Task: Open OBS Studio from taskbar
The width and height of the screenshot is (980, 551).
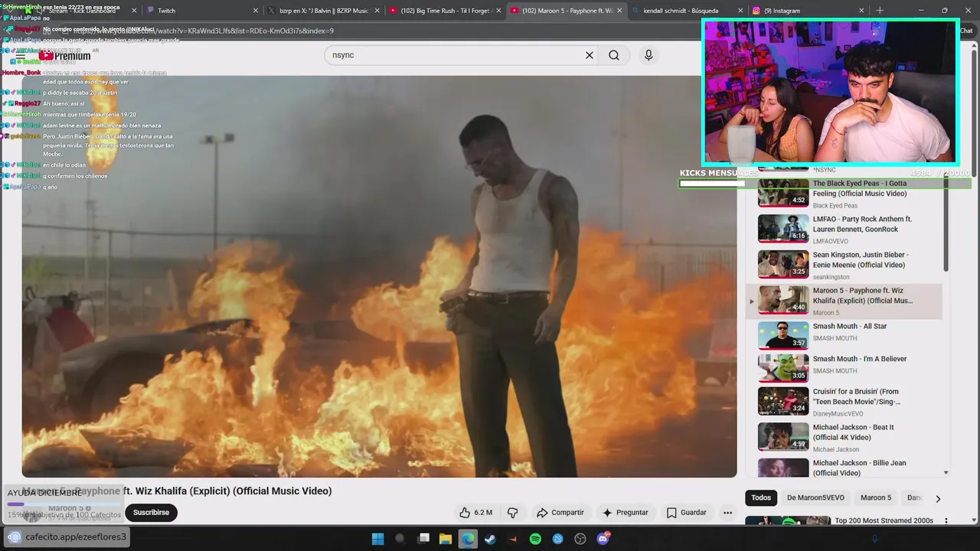Action: tap(580, 539)
